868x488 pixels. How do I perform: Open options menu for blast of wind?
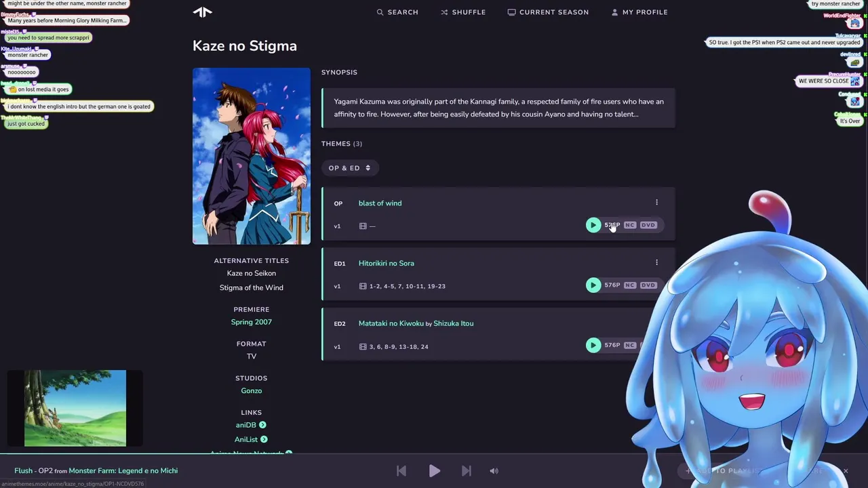656,203
